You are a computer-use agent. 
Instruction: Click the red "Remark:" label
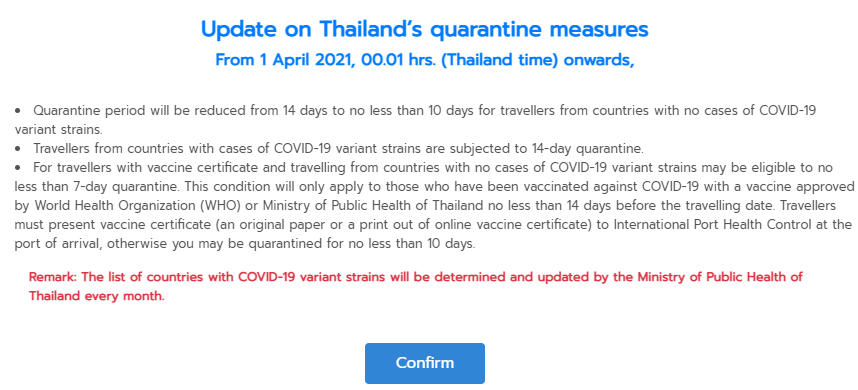pos(53,277)
